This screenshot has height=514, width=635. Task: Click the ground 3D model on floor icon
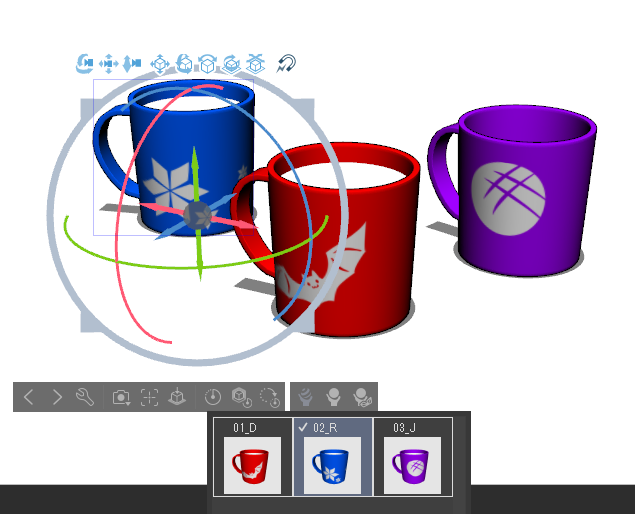[176, 397]
